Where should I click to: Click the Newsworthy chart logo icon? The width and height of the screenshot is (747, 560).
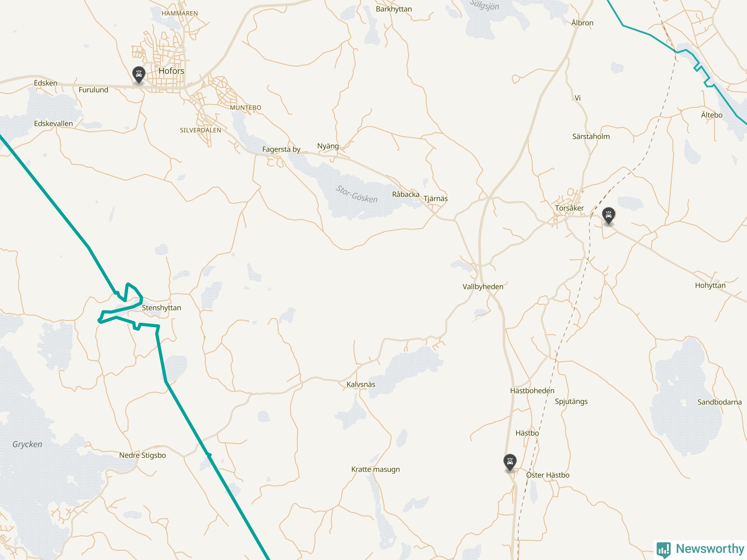(x=663, y=550)
